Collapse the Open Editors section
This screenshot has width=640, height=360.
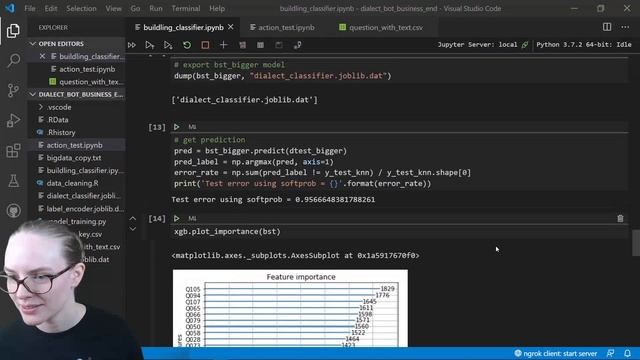point(33,44)
